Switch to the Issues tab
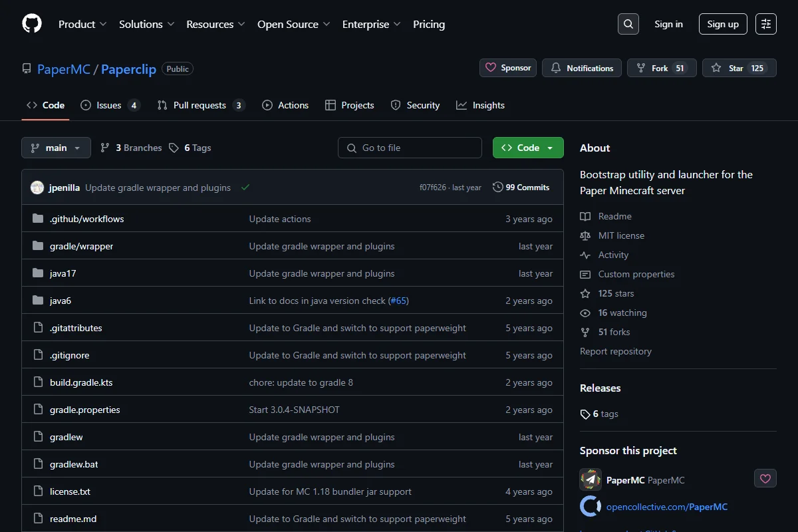This screenshot has height=532, width=798. point(110,105)
